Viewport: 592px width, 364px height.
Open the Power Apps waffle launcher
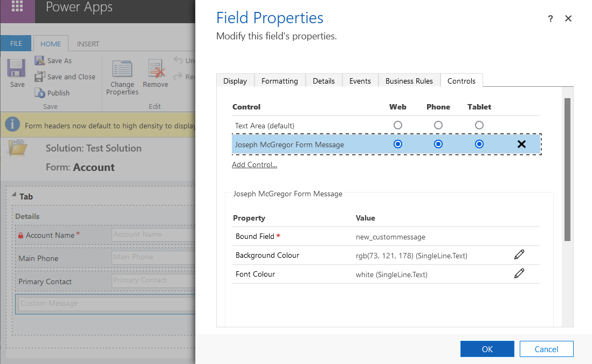(17, 7)
